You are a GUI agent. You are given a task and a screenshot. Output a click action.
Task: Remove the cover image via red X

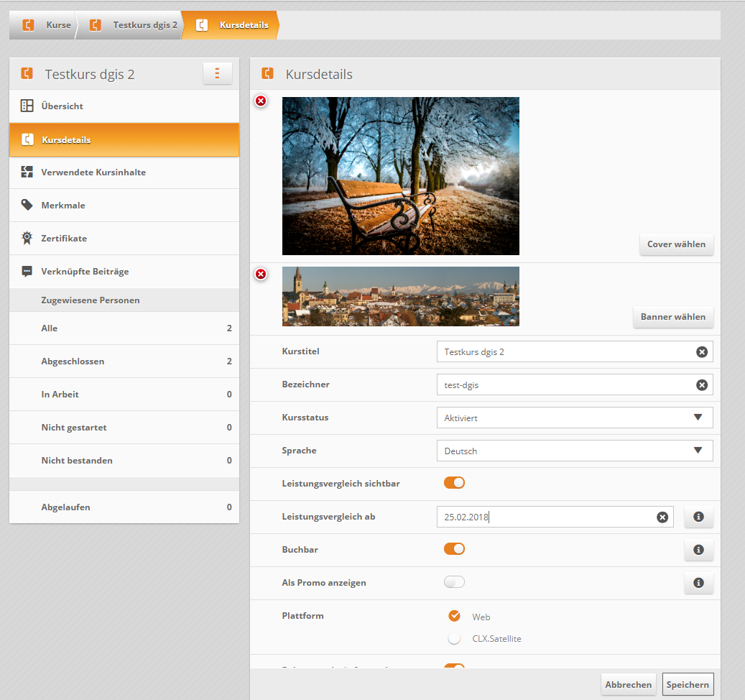261,101
